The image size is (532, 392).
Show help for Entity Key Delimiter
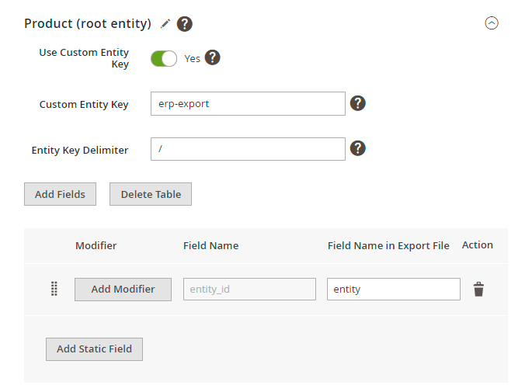point(357,148)
